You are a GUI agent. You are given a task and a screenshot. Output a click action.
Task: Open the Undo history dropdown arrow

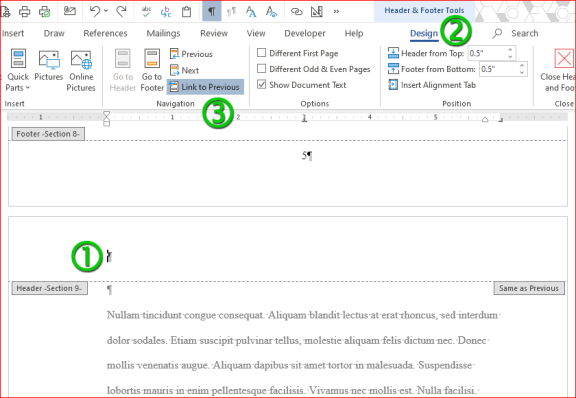(x=106, y=11)
